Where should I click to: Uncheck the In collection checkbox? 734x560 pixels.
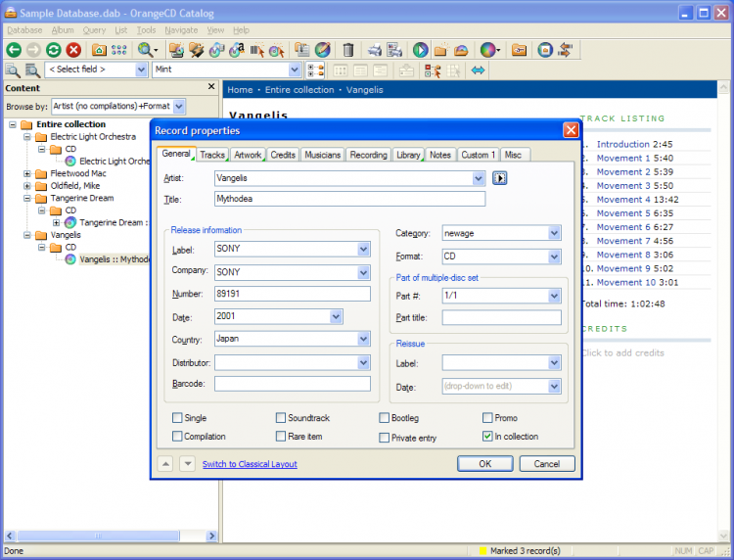pos(487,437)
